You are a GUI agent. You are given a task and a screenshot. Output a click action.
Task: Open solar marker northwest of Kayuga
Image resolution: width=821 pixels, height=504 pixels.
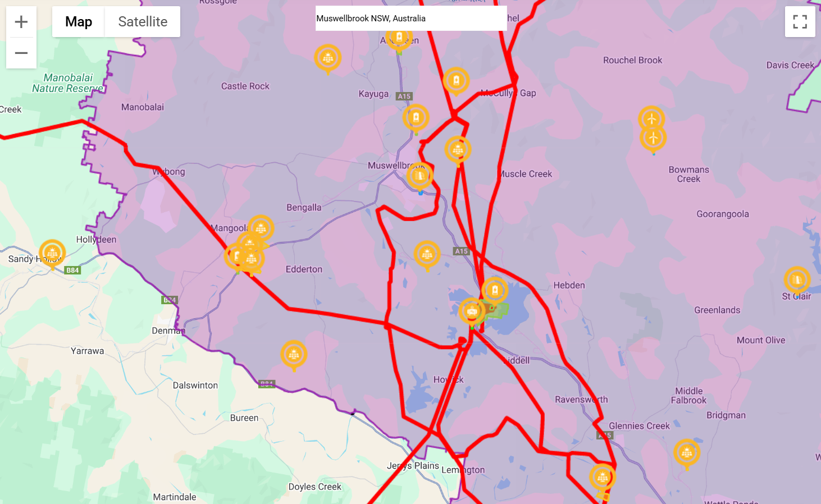click(x=327, y=57)
